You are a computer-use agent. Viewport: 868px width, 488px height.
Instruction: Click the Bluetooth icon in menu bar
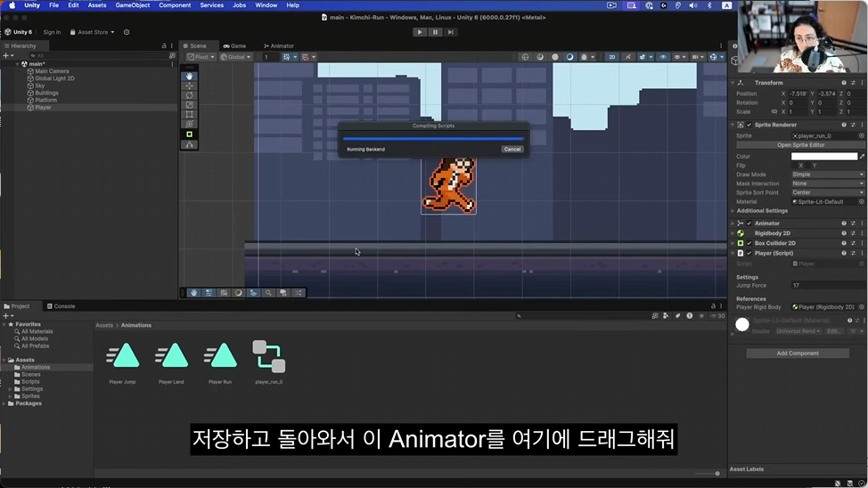709,5
